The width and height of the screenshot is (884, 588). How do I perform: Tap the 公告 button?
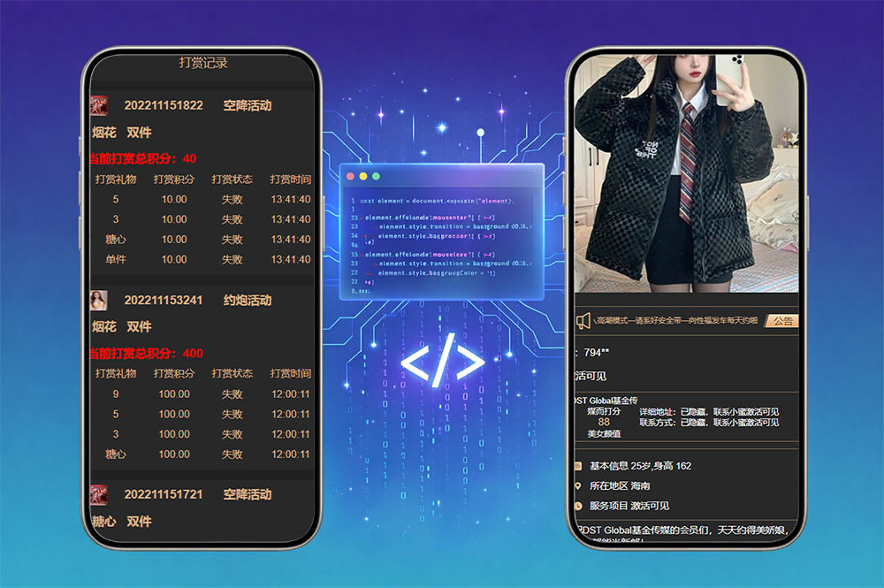coord(782,321)
